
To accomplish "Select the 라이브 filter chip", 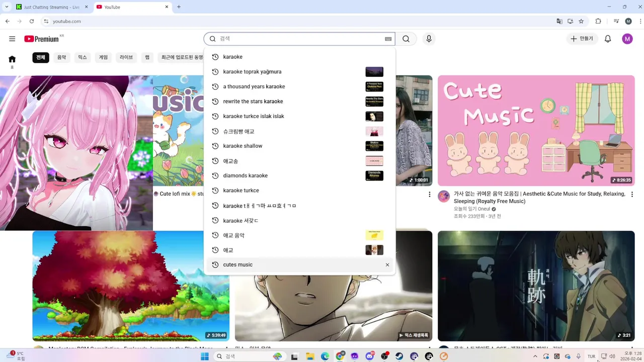I will tap(126, 57).
